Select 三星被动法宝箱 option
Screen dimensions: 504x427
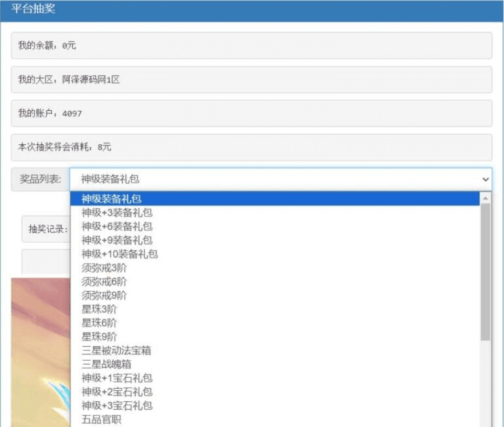point(116,350)
